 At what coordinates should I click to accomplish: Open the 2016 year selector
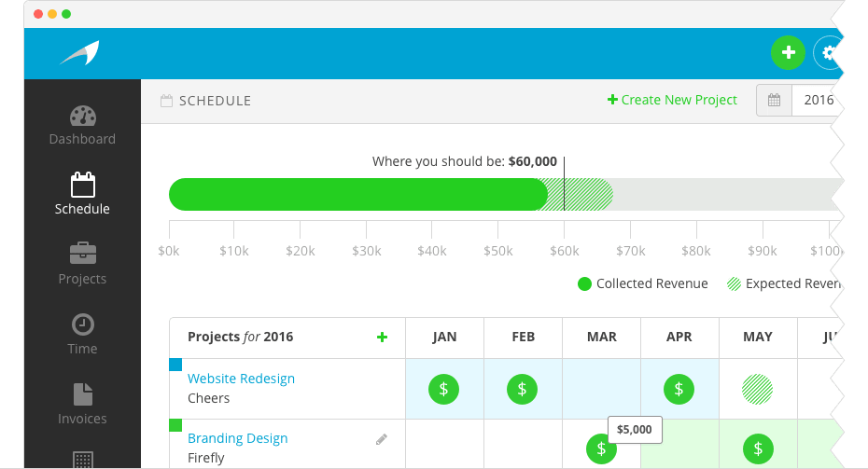click(x=819, y=100)
